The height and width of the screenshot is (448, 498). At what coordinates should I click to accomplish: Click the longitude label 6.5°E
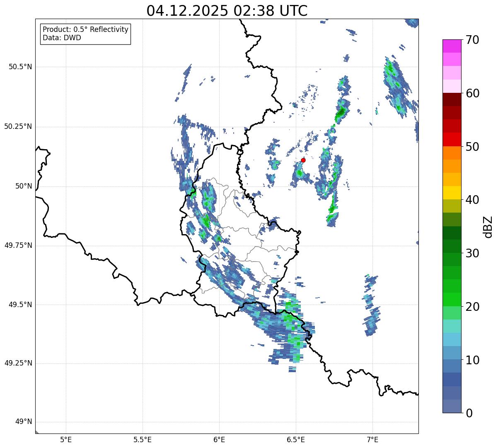pos(296,439)
